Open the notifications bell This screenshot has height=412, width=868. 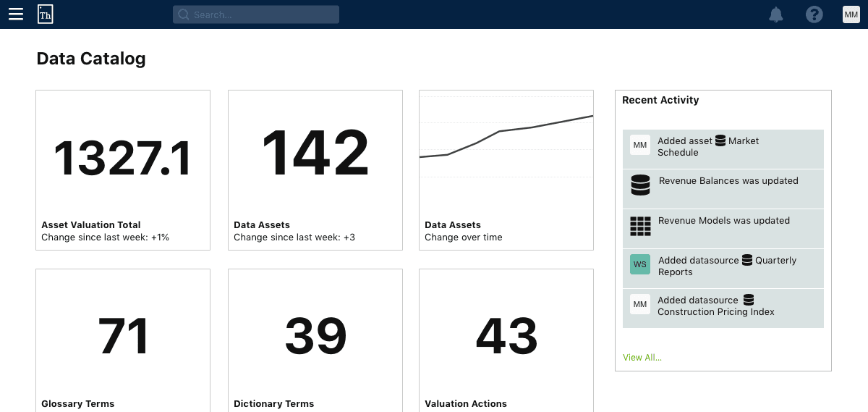(x=776, y=14)
